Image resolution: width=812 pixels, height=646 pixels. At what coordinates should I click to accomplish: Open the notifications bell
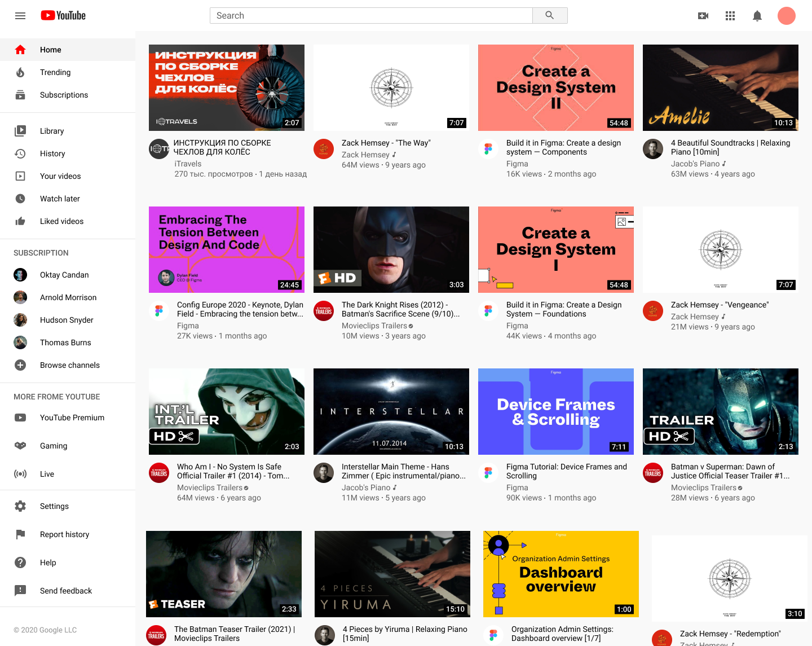[x=757, y=16]
